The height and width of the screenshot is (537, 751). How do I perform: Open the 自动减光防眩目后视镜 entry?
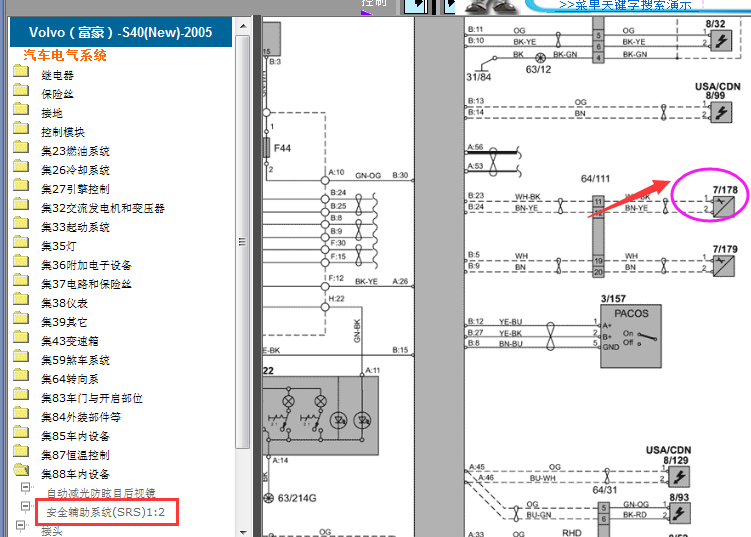(101, 493)
